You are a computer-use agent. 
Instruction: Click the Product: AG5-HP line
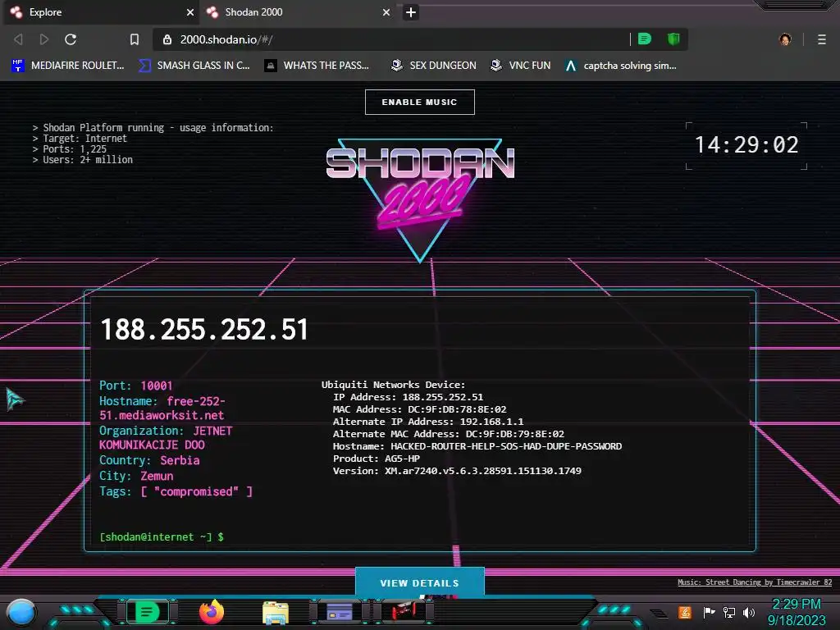tap(376, 459)
